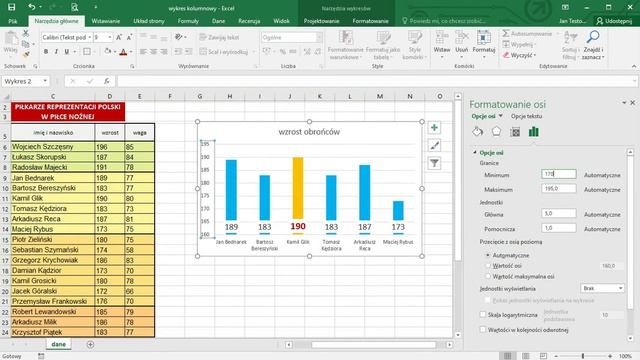Expand Opcje osi dropdown arrow

point(500,116)
